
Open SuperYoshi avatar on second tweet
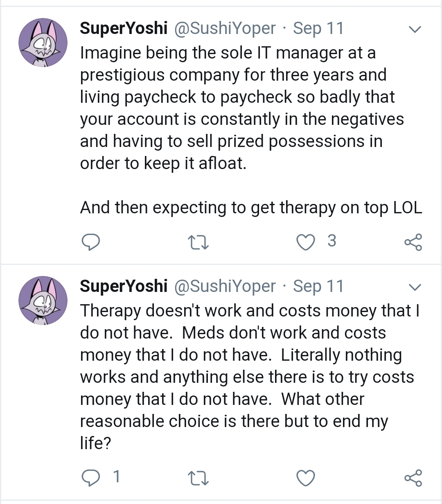pos(43,301)
